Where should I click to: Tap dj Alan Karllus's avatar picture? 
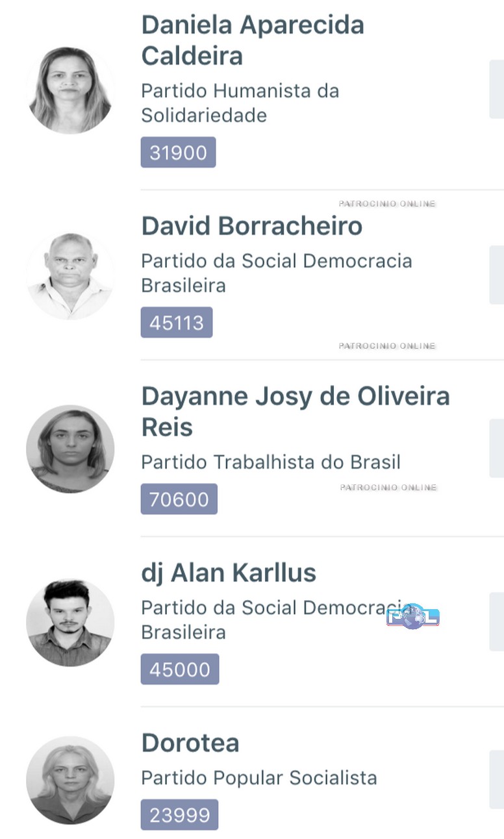pyautogui.click(x=70, y=623)
